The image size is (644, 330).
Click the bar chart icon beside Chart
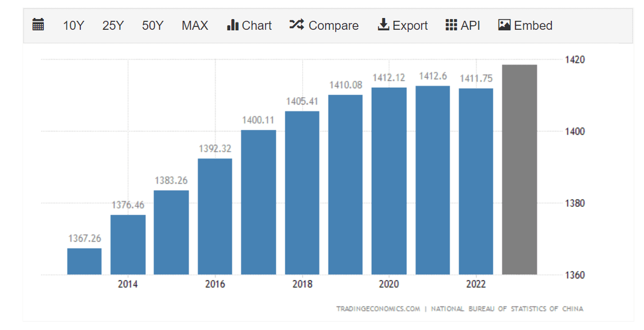coord(232,25)
